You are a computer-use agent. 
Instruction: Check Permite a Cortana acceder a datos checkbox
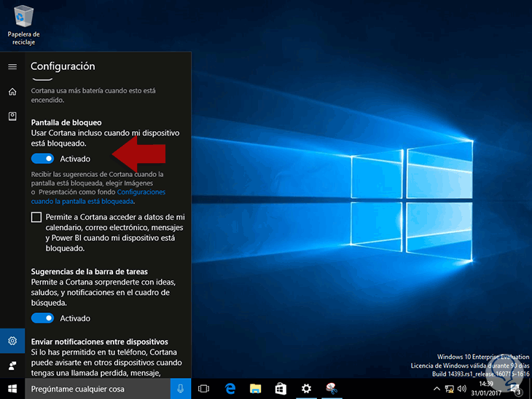36,217
